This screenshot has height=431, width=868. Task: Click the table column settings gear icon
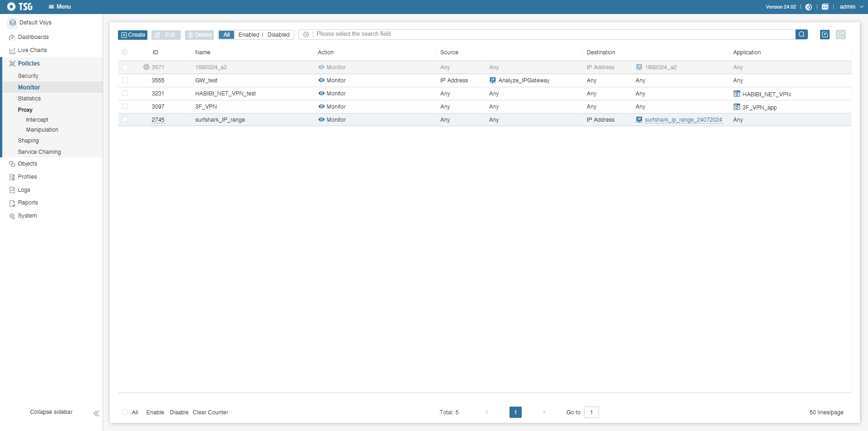pyautogui.click(x=125, y=52)
